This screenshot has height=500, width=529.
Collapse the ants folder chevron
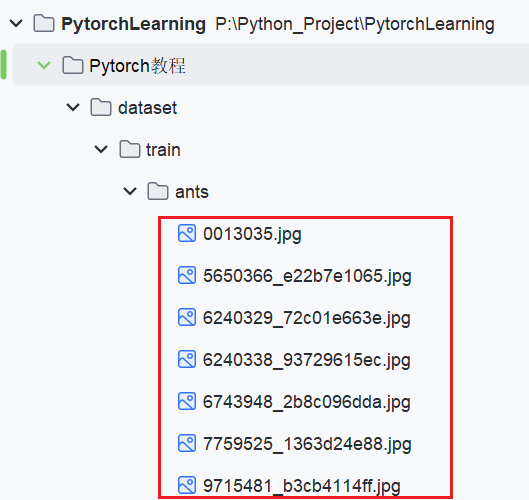[130, 192]
